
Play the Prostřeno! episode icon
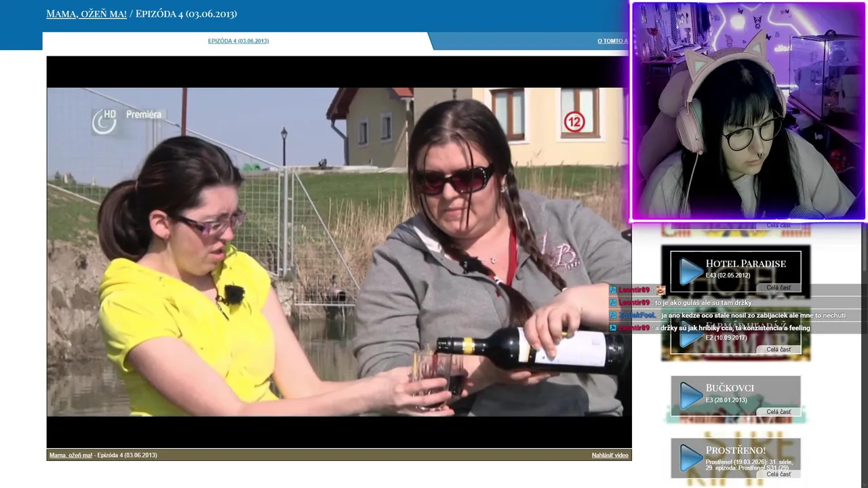coord(691,458)
